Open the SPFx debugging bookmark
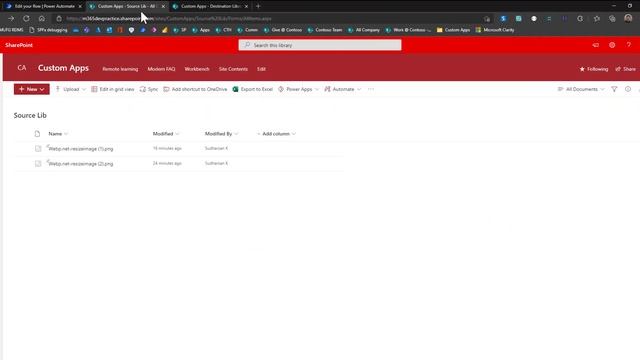640x360 pixels. [48, 30]
